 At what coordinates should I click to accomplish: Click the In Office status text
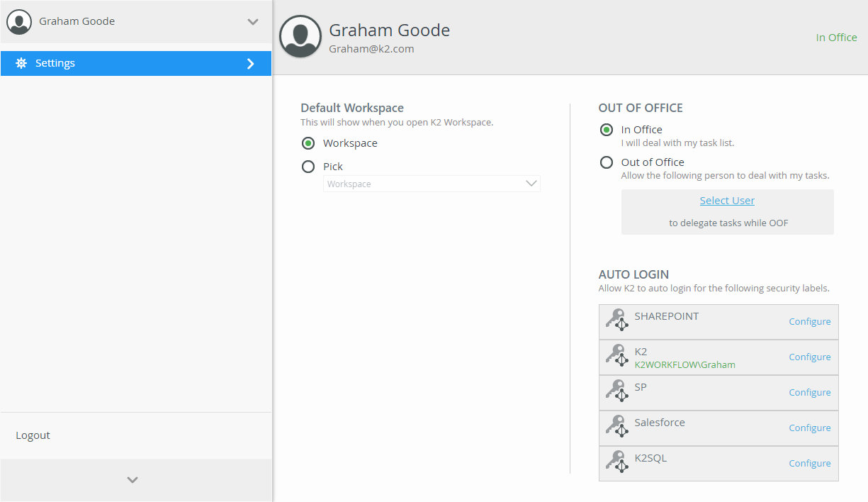[x=836, y=38]
